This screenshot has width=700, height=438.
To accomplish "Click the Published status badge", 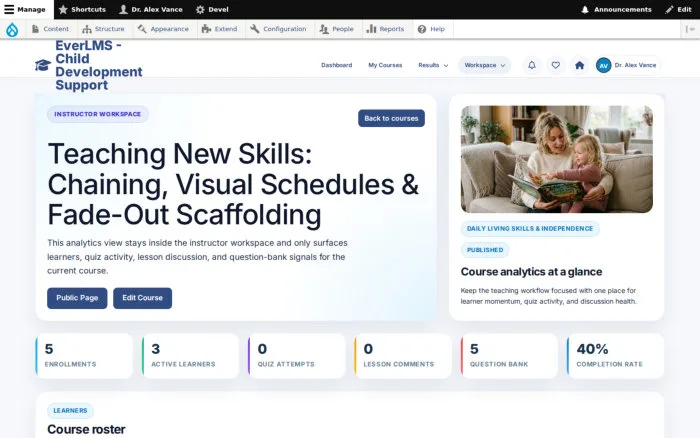I will click(x=485, y=250).
